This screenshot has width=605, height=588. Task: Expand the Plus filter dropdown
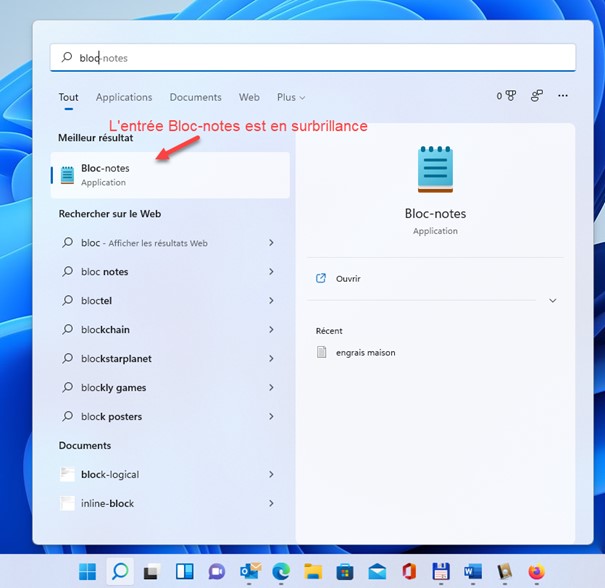pyautogui.click(x=291, y=98)
